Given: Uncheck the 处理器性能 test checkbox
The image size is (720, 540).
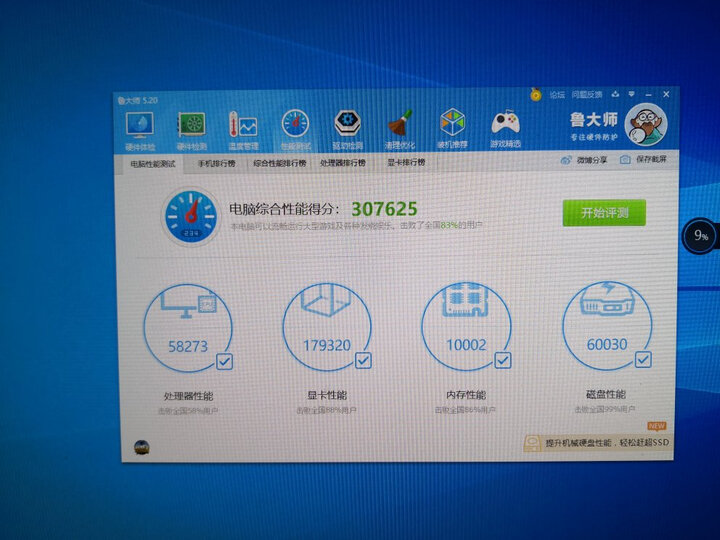Looking at the screenshot, I should (x=225, y=362).
